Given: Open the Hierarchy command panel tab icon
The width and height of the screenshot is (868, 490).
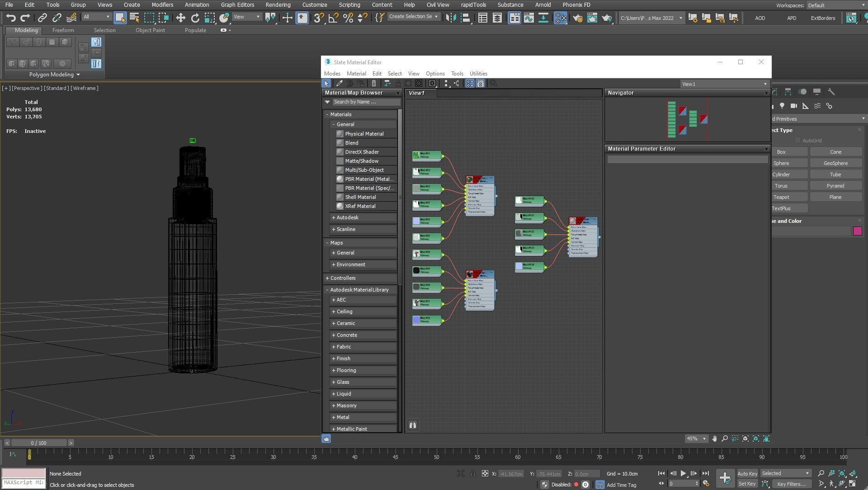Looking at the screenshot, I should pos(788,92).
